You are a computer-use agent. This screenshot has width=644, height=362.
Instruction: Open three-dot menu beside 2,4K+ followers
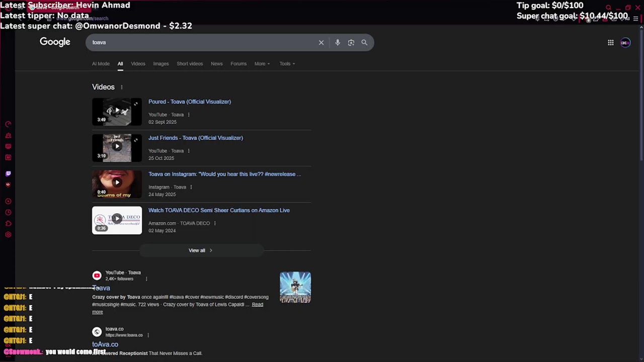[146, 279]
